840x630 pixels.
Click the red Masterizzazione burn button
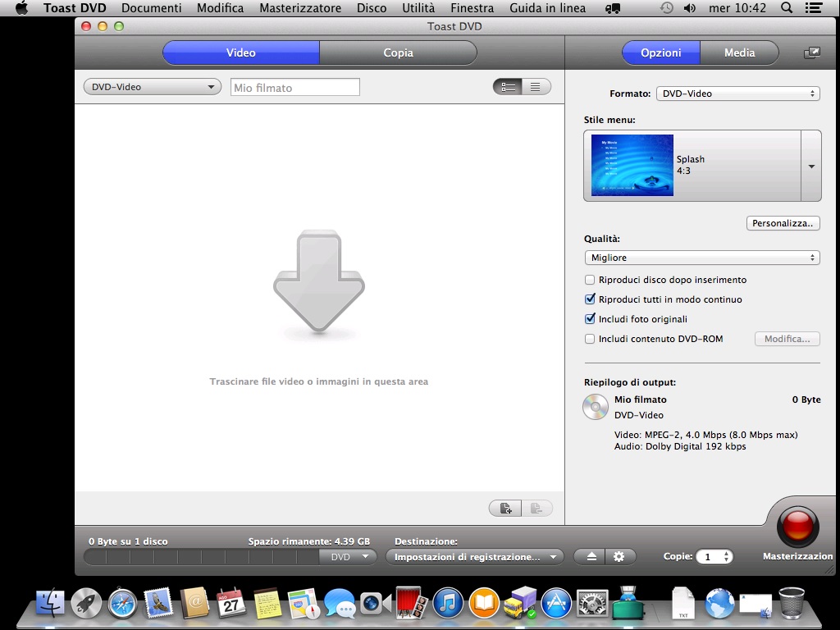[797, 527]
